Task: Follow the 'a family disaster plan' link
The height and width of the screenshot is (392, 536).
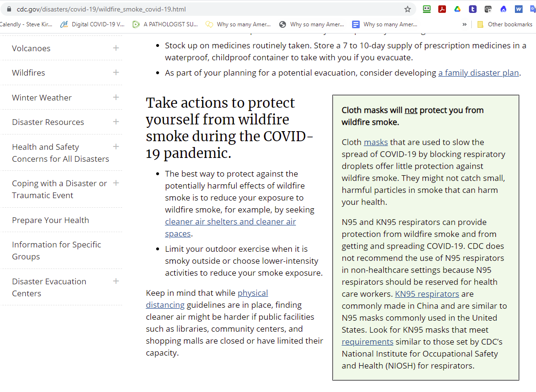Action: pos(479,73)
